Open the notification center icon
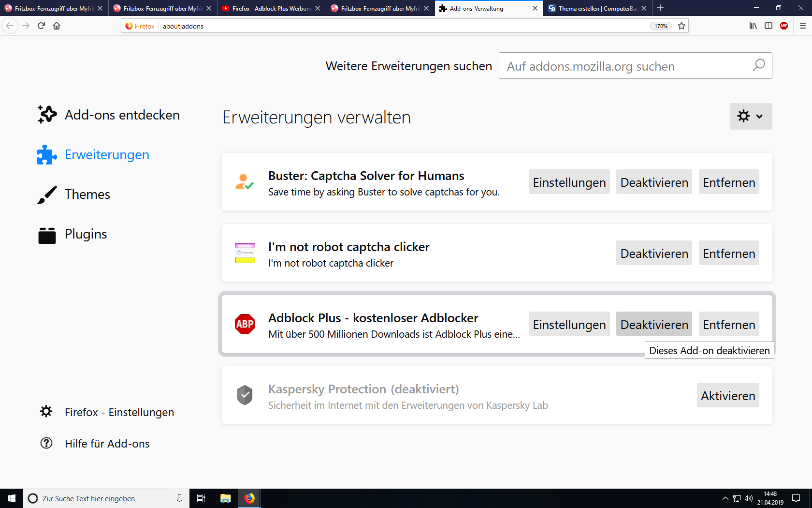The image size is (812, 508). tap(796, 498)
